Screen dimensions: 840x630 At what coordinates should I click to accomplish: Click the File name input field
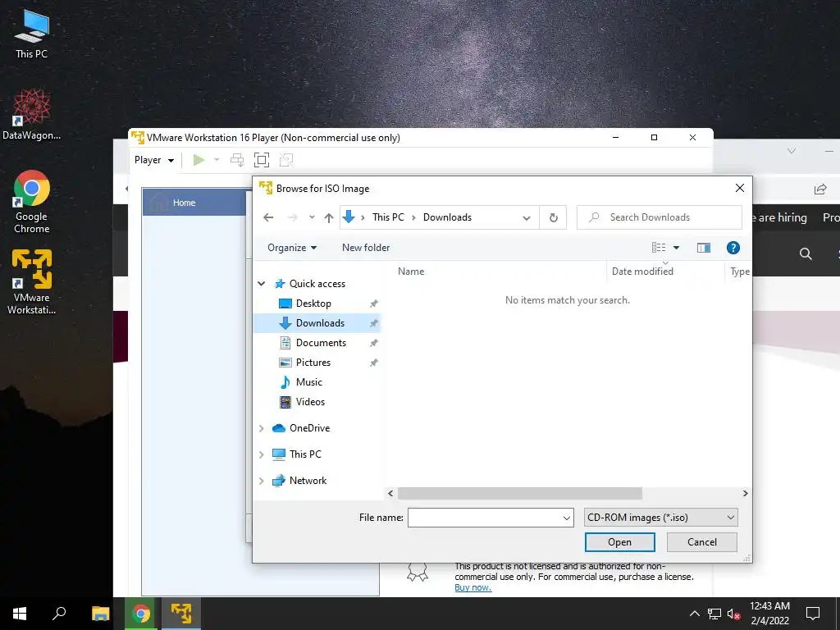click(484, 518)
